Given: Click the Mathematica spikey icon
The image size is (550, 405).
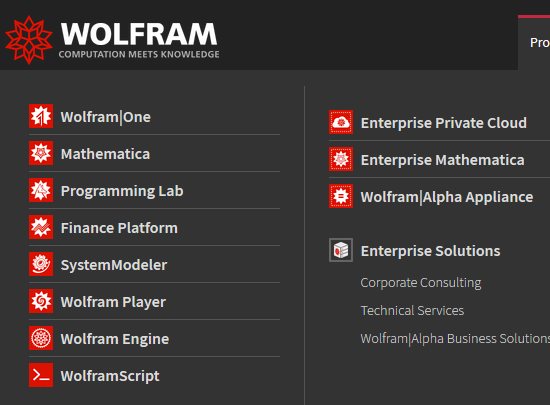Looking at the screenshot, I should click(x=41, y=153).
